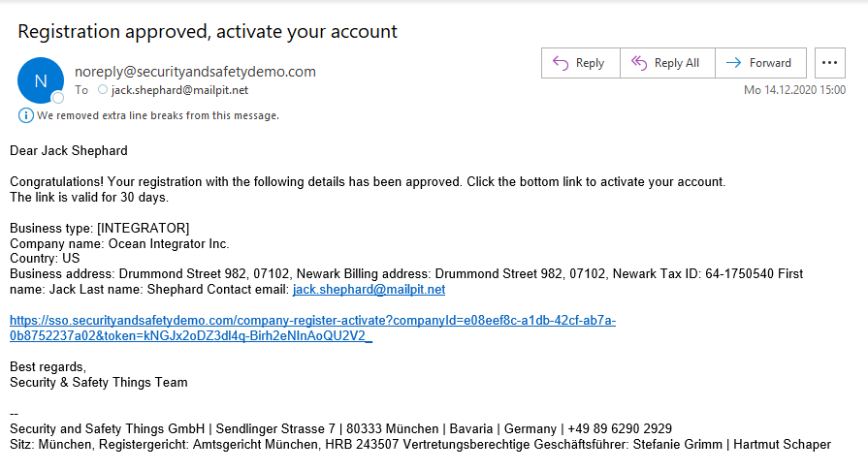Reply to this message
This screenshot has width=868, height=471.
click(581, 63)
